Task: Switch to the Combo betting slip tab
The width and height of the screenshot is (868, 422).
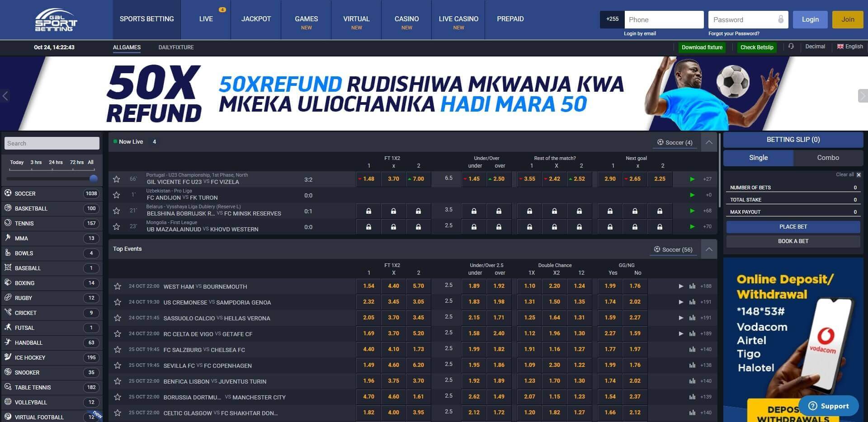Action: (x=828, y=158)
